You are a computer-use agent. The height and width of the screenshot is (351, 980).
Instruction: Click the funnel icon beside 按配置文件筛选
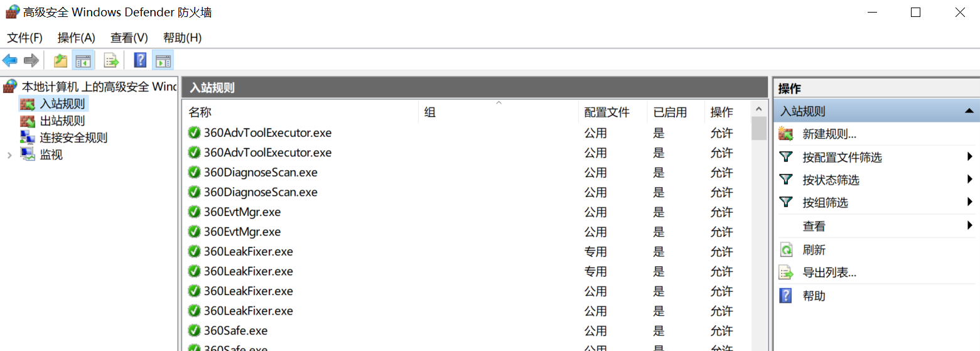785,157
